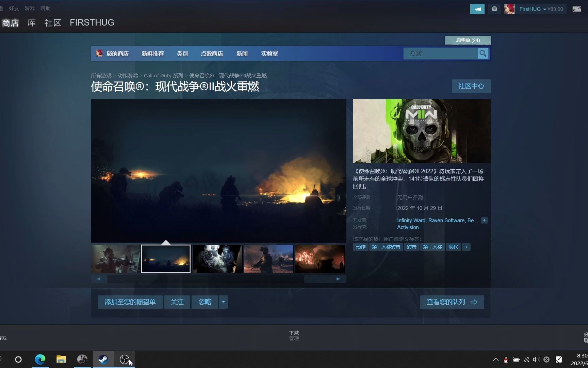Viewport: 588px width, 368px height.
Task: Open the 帮助 help menu
Action: click(x=46, y=8)
